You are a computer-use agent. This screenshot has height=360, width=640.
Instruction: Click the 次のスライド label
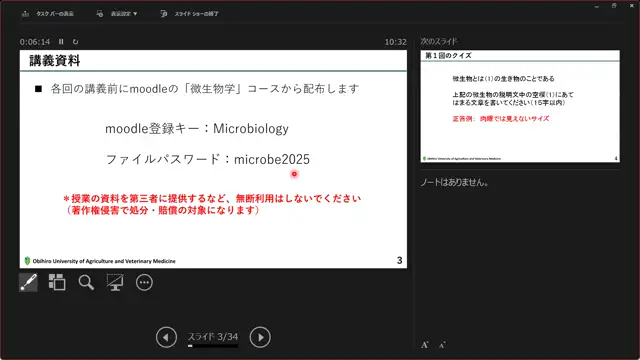click(x=439, y=41)
